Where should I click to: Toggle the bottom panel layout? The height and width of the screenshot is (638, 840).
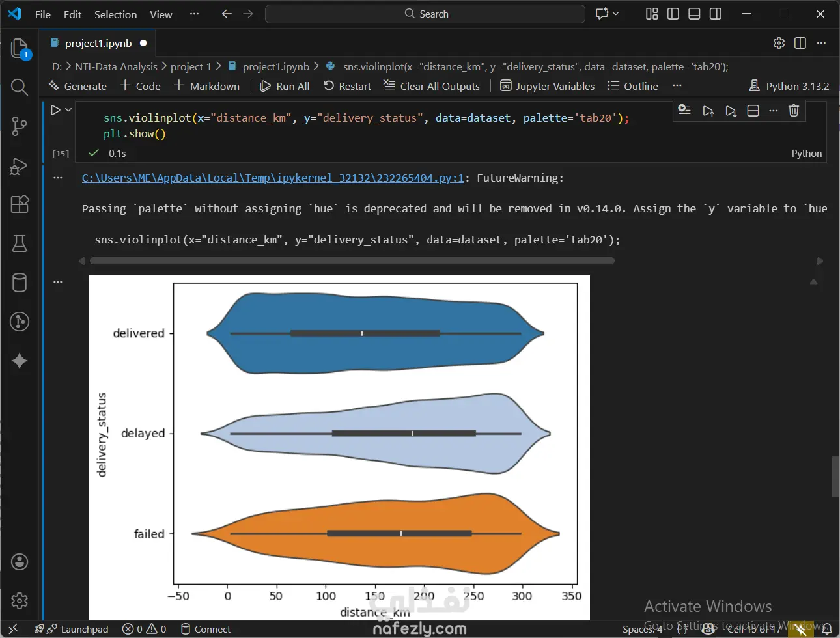pyautogui.click(x=694, y=14)
